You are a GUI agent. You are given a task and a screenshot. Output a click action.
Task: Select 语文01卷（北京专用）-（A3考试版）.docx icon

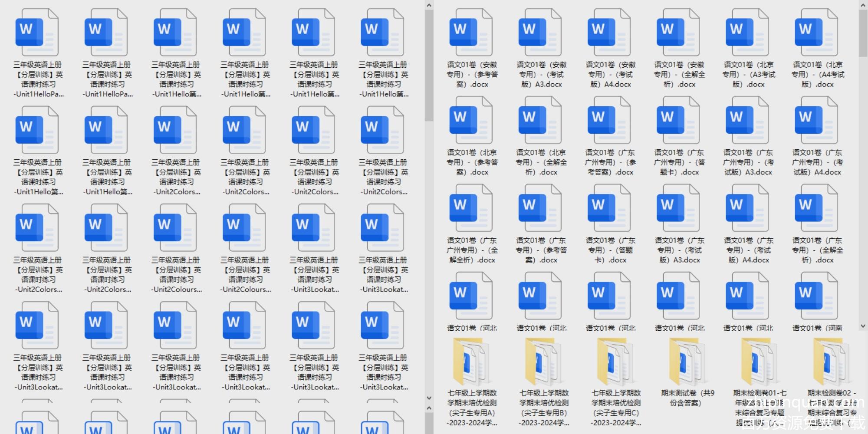747,33
